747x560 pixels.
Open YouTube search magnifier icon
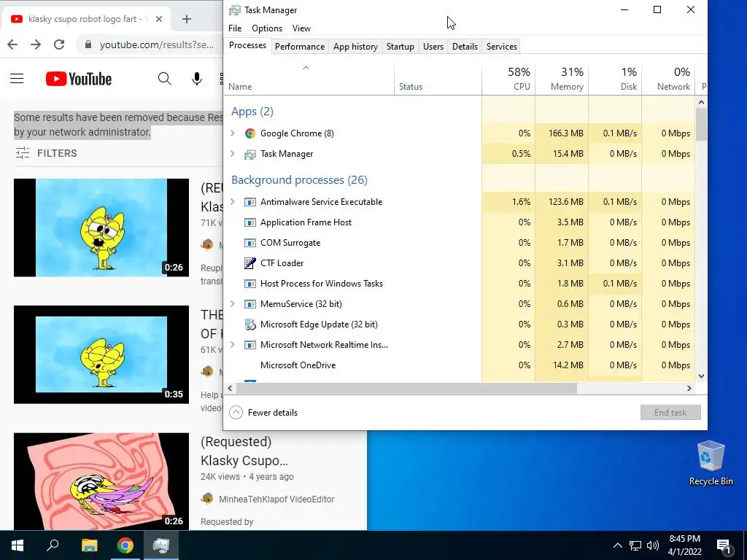pos(164,79)
